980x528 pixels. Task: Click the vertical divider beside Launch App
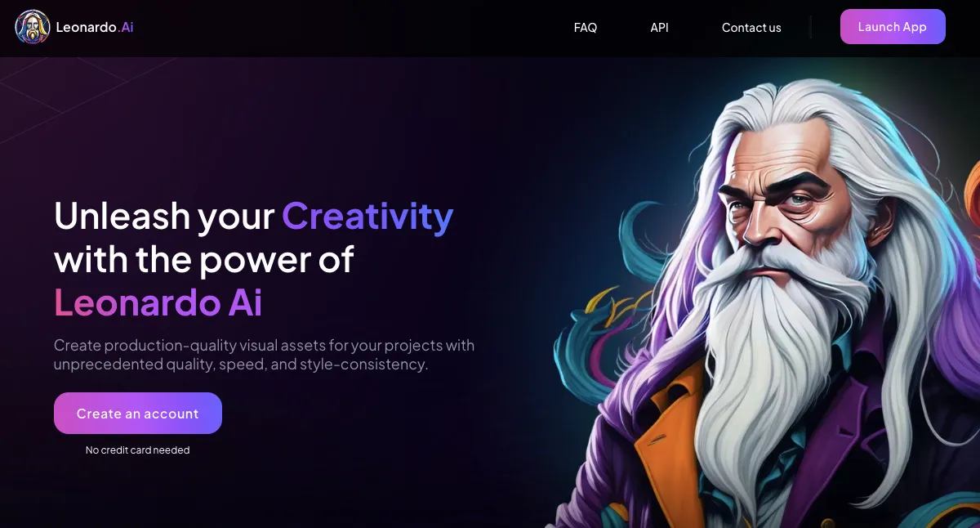point(810,27)
